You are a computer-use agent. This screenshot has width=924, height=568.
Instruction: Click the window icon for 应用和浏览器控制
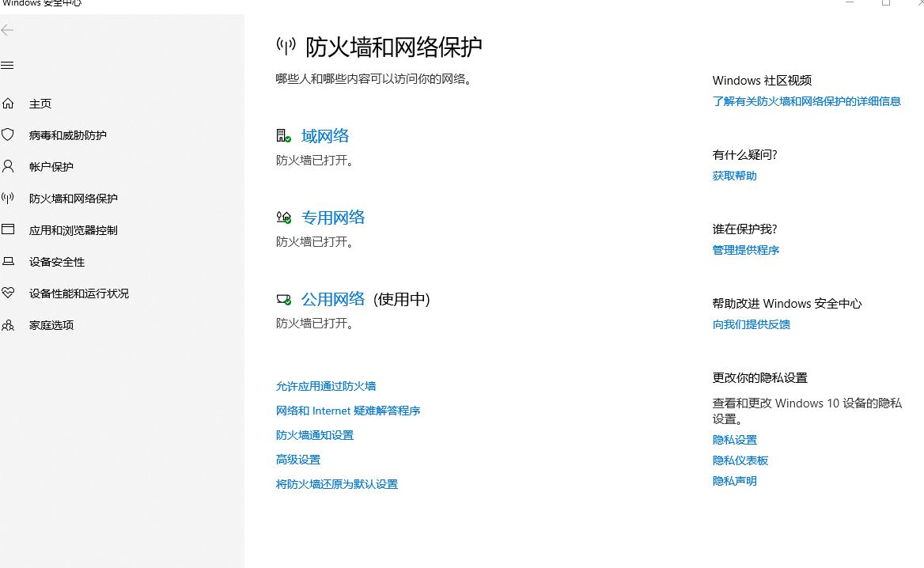coord(8,229)
